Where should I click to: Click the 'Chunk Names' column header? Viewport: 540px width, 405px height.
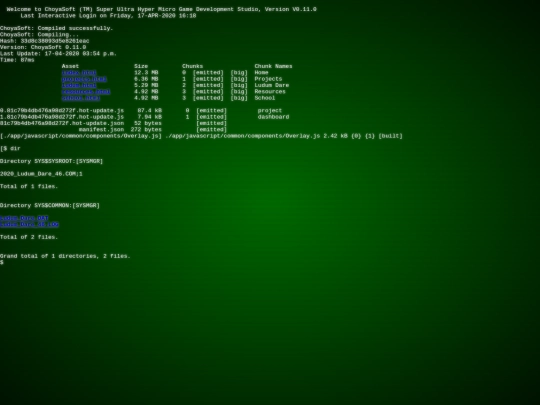click(273, 66)
